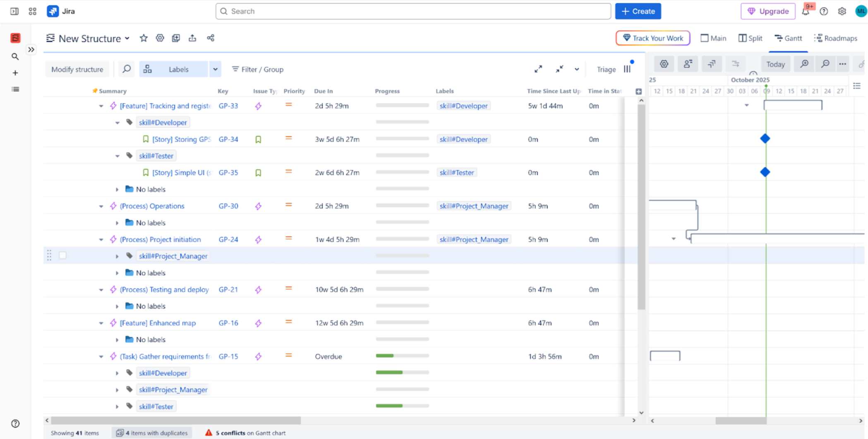Open the GP-33 issue key link

point(228,106)
